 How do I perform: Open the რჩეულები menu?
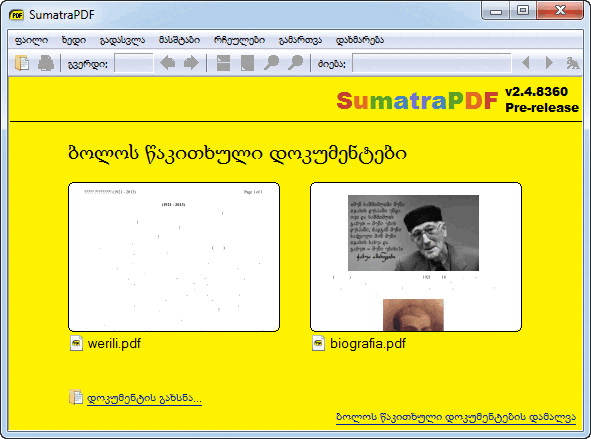pyautogui.click(x=239, y=40)
